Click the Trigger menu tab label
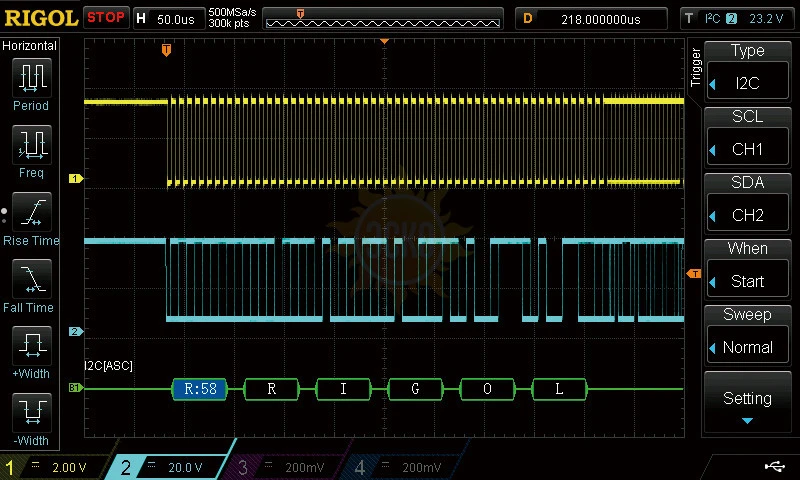This screenshot has width=800, height=480. [x=695, y=67]
